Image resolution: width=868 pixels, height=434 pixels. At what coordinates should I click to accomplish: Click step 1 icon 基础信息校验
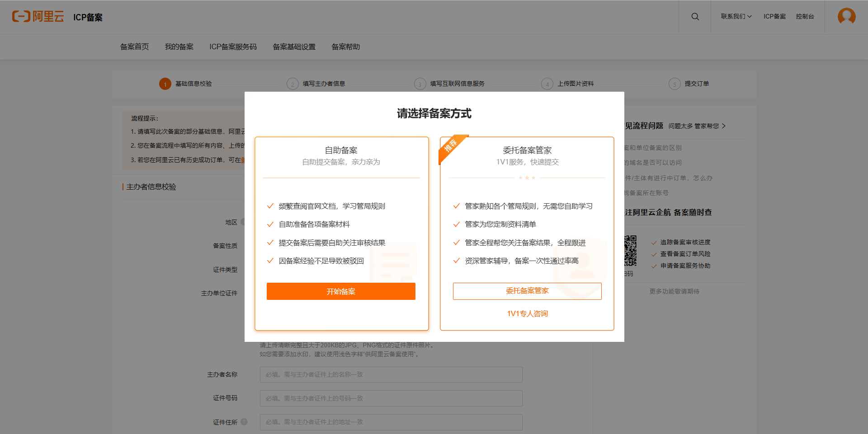(x=165, y=84)
